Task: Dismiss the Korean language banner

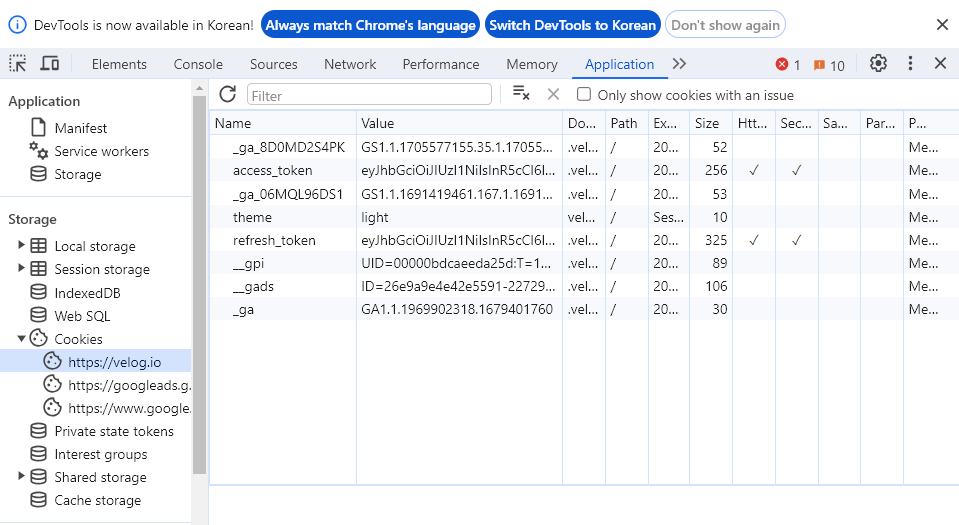Action: (x=942, y=24)
